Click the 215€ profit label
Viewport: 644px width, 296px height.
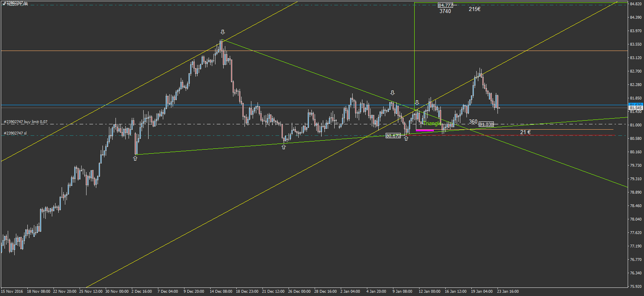coord(475,9)
